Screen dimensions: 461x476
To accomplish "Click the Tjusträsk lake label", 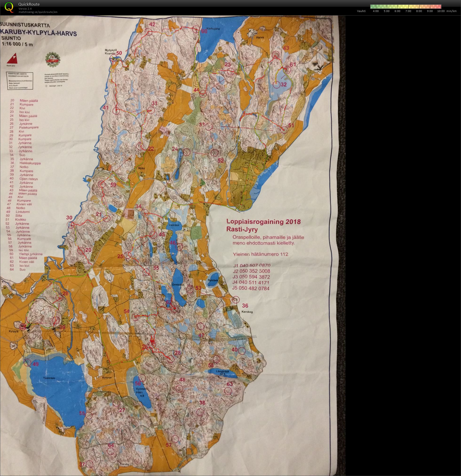I will tap(49, 378).
